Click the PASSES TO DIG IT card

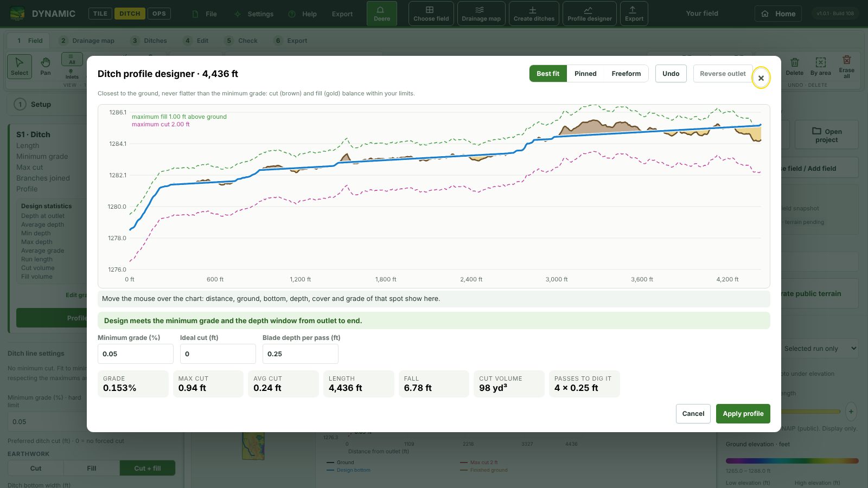[584, 384]
